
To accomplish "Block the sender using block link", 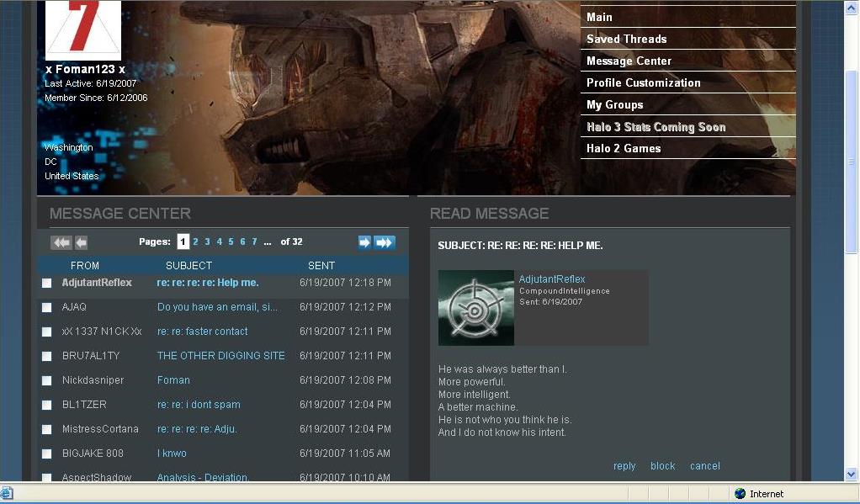I will click(662, 466).
